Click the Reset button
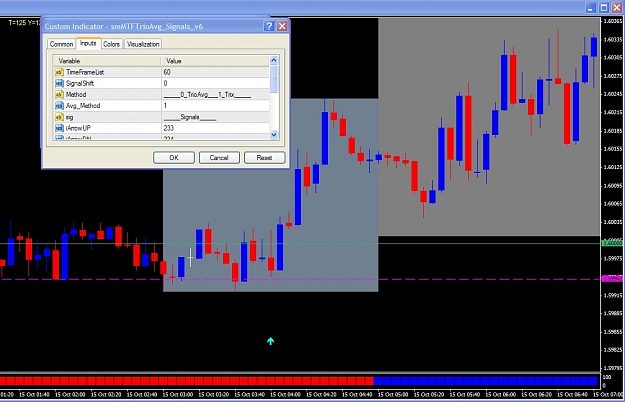This screenshot has height=402, width=625. coord(264,158)
